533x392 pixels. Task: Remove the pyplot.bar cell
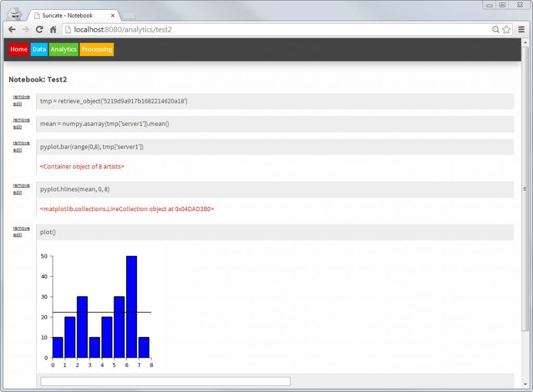point(21,142)
